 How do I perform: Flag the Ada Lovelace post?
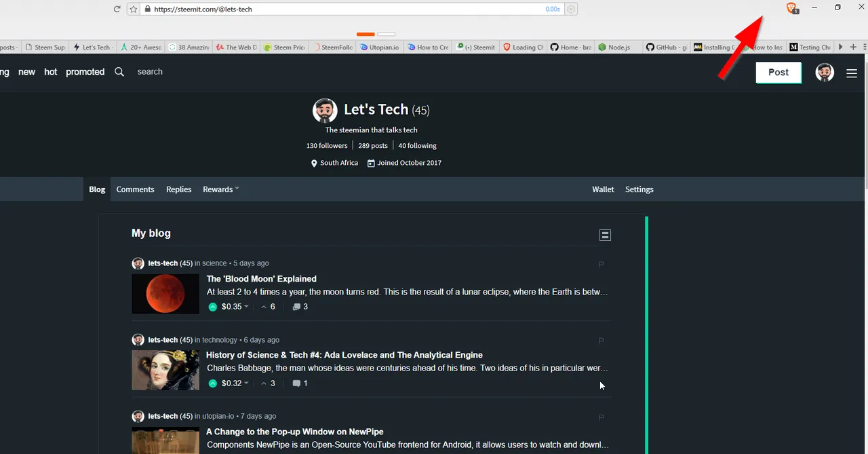pyautogui.click(x=601, y=341)
